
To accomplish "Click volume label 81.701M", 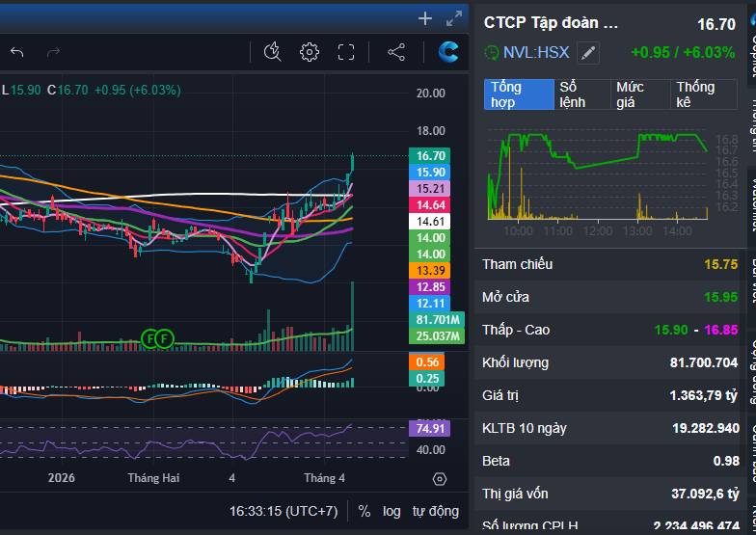I will click(437, 320).
